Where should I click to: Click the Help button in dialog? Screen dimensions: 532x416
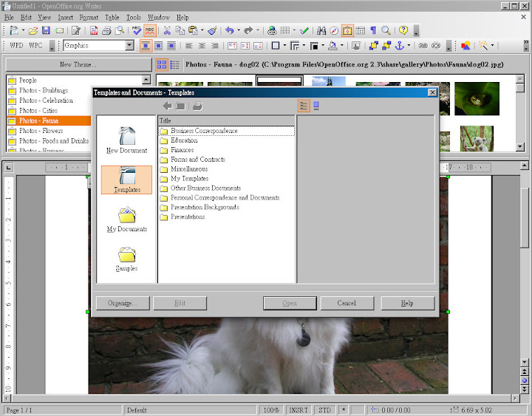[x=407, y=303]
